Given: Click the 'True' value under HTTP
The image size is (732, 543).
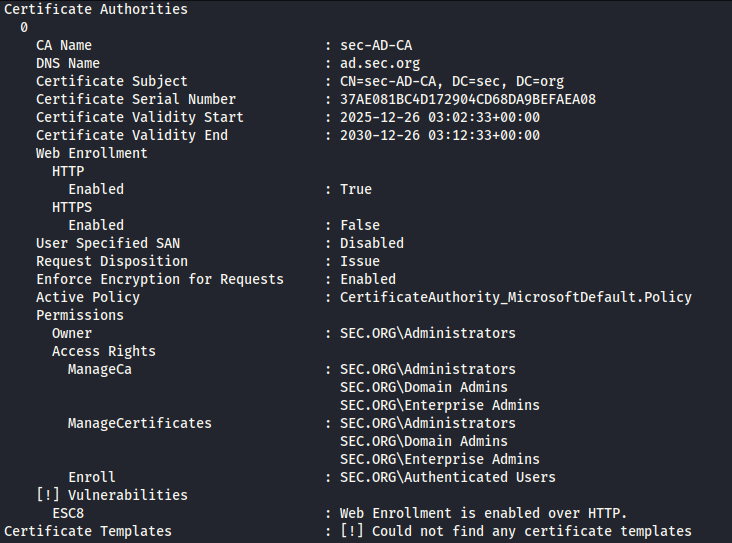Looking at the screenshot, I should click(356, 189).
